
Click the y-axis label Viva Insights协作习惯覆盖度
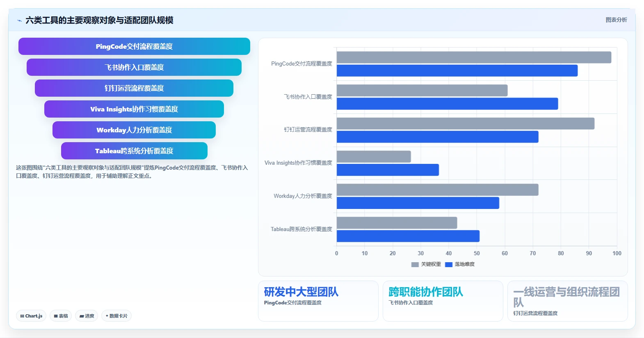point(298,163)
